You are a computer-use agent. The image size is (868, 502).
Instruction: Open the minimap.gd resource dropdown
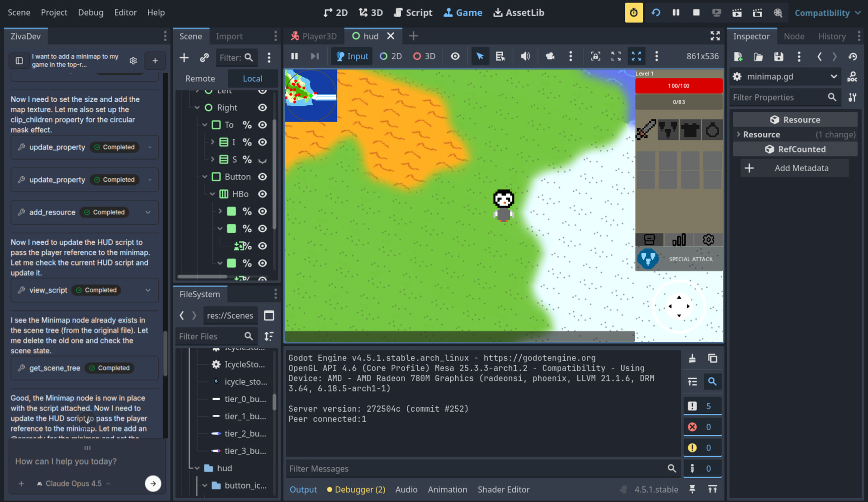tap(833, 76)
